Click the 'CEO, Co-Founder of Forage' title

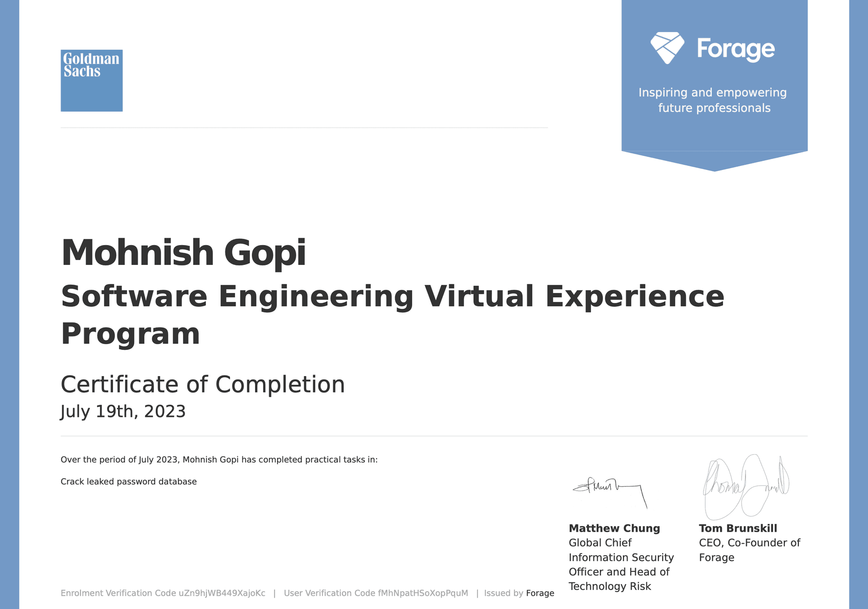pos(750,550)
